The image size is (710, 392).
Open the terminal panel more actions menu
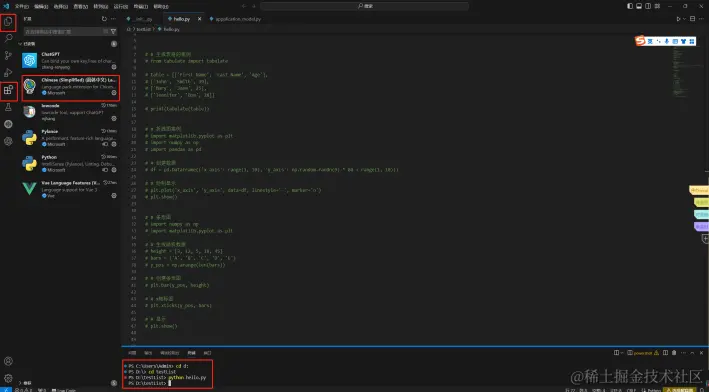683,353
